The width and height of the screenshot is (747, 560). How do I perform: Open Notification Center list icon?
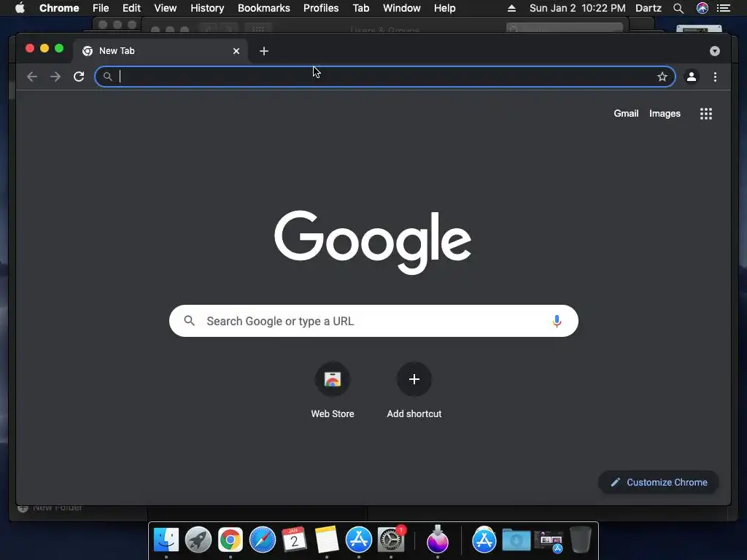pyautogui.click(x=724, y=8)
